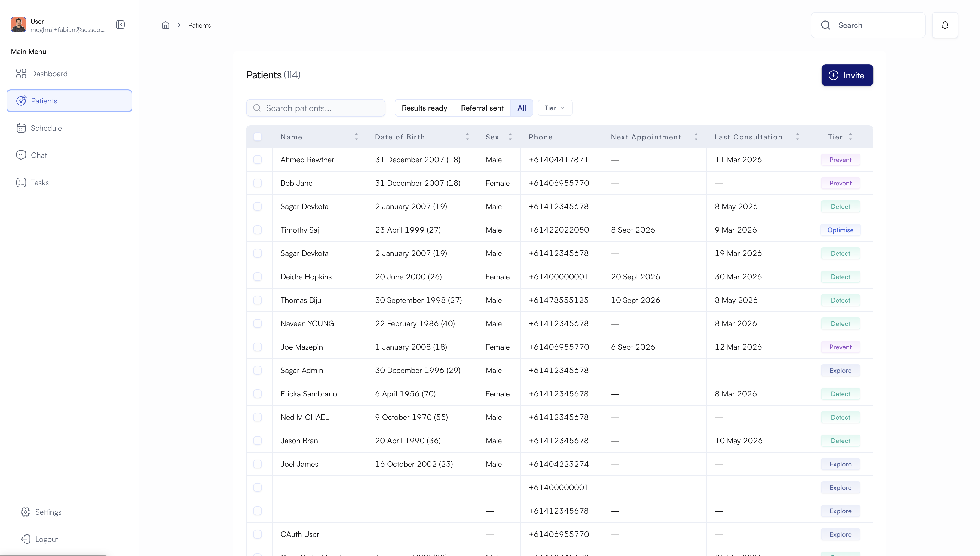Open the Tier filter dropdown
The image size is (980, 556).
555,108
